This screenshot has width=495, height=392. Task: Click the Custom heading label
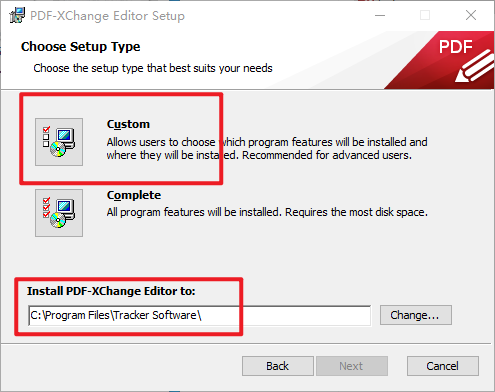click(x=128, y=124)
